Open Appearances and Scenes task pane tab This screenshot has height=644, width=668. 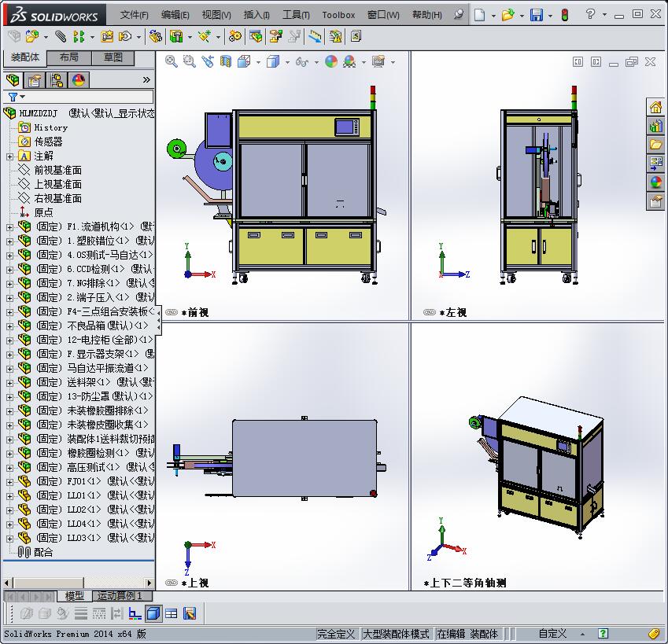[655, 182]
